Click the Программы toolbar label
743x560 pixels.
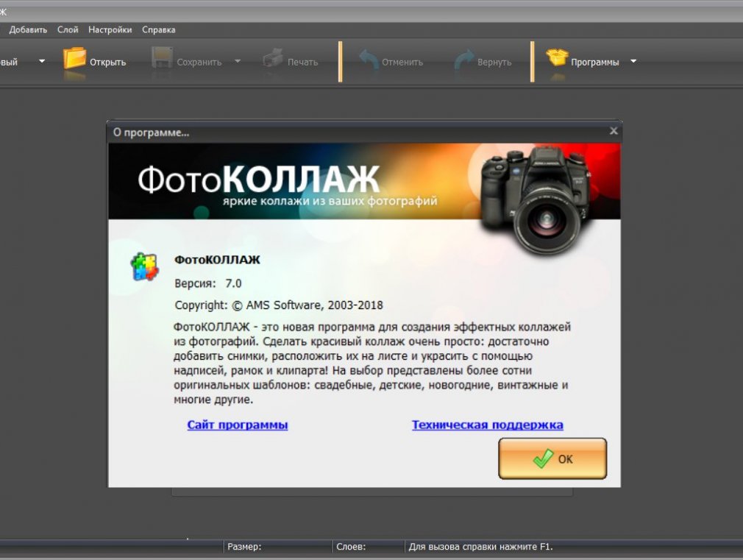point(594,62)
